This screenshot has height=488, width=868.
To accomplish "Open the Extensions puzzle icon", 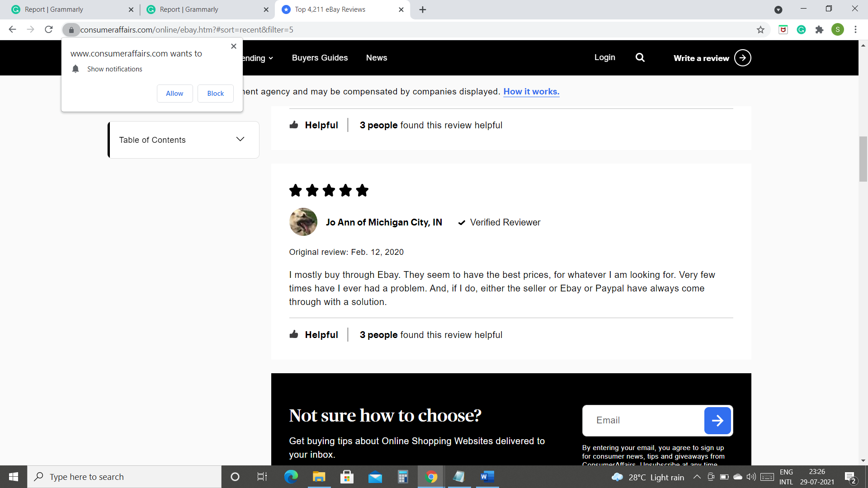I will (x=819, y=30).
